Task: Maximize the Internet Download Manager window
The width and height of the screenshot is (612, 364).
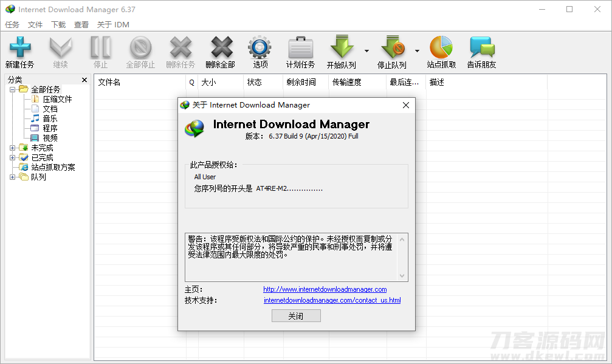Action: (x=569, y=9)
